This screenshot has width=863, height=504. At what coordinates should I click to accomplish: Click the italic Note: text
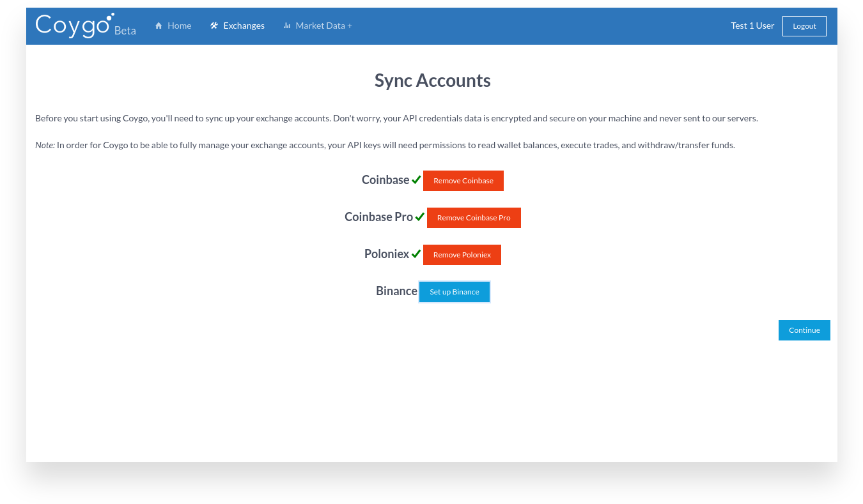(45, 145)
